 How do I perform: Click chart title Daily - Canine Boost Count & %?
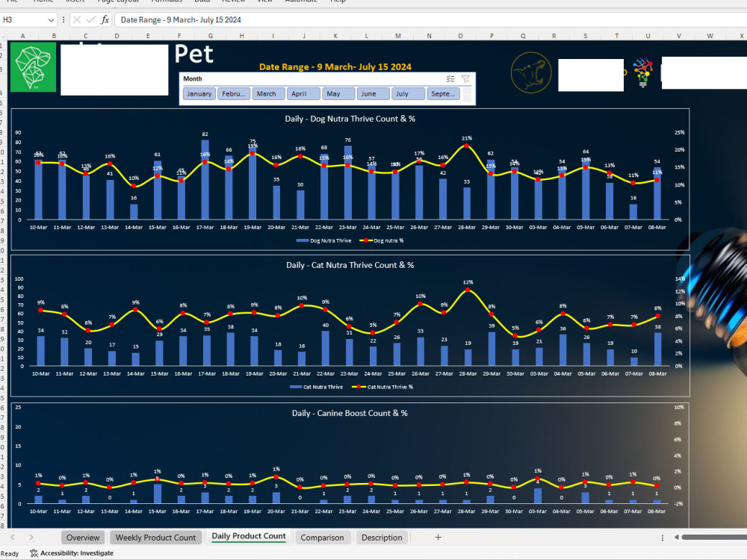(x=350, y=413)
